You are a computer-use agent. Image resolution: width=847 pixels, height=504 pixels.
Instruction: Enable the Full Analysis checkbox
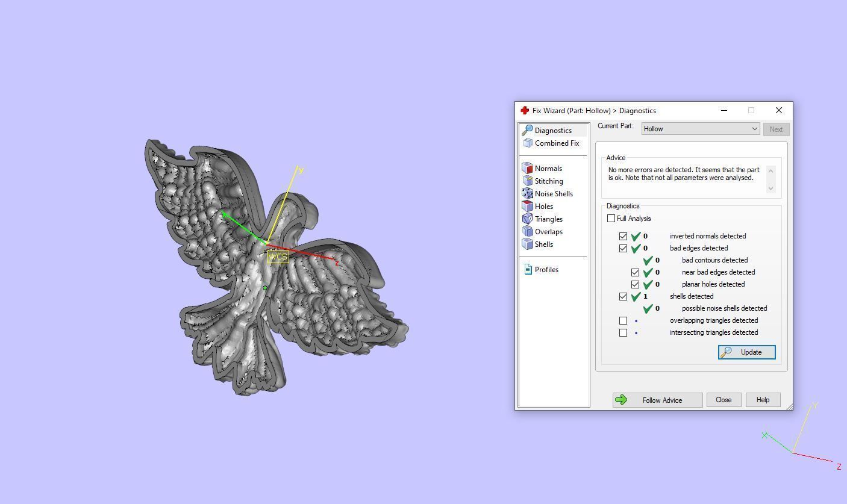point(611,218)
